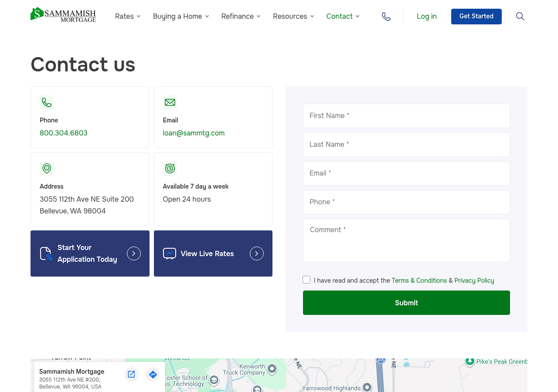
Task: Click the chart icon next to View Live Rates
Action: coord(169,253)
